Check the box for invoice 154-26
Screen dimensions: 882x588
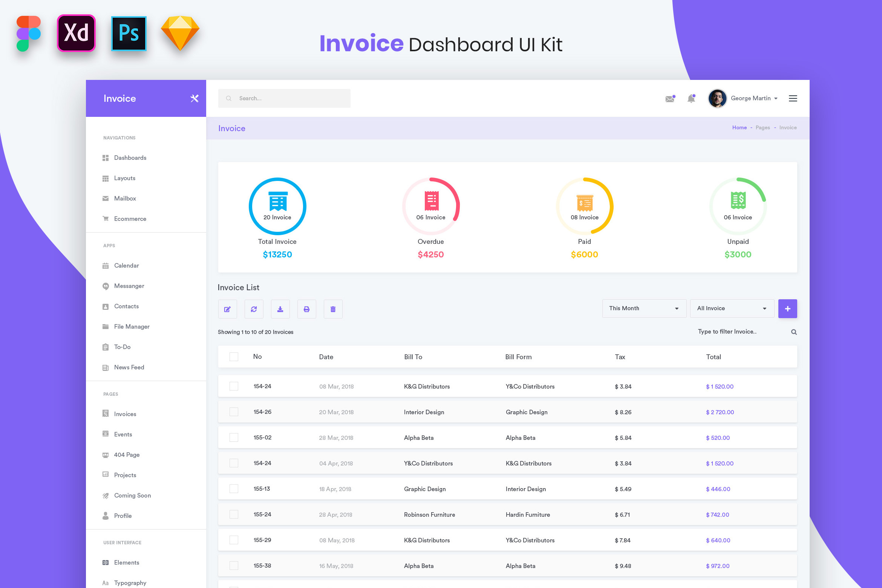tap(234, 412)
